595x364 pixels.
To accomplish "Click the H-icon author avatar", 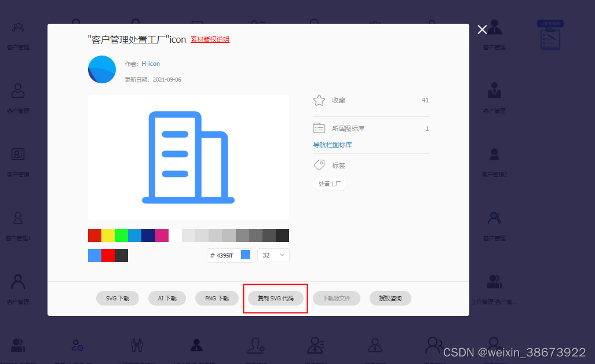I will (102, 69).
